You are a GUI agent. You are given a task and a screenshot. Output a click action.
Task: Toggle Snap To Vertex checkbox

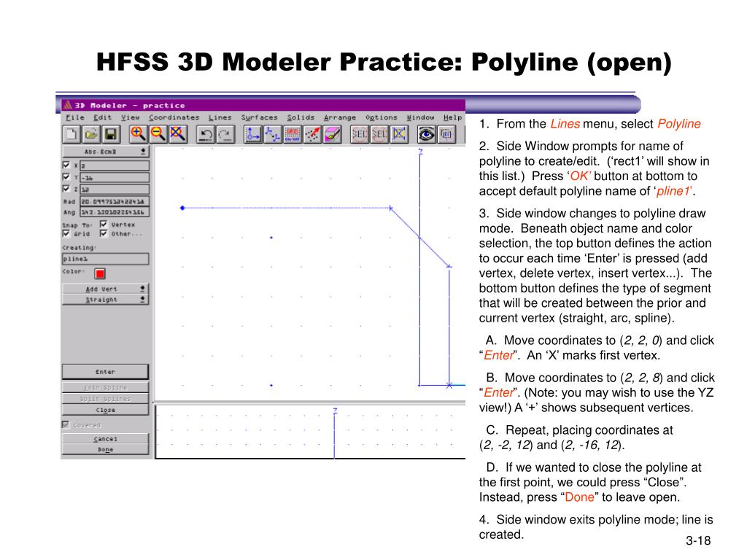click(104, 224)
